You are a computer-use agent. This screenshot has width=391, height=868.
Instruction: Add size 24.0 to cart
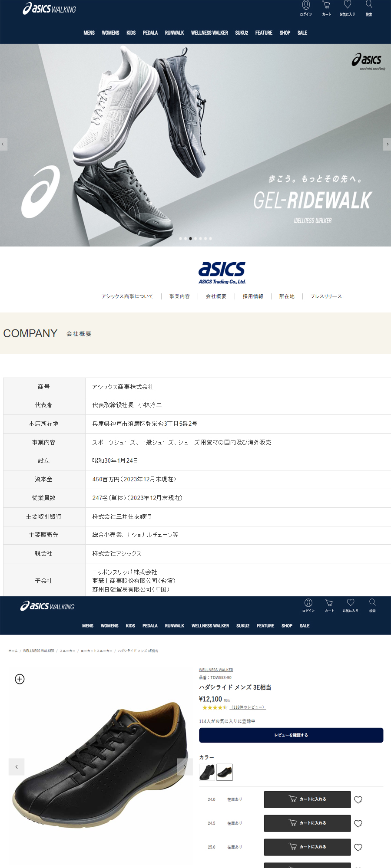pos(307,799)
